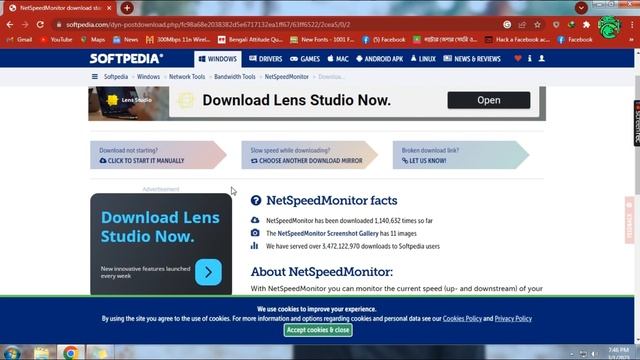Click the bar chart statistics icon
Image resolution: width=640 pixels, height=360 pixels.
pyautogui.click(x=254, y=246)
